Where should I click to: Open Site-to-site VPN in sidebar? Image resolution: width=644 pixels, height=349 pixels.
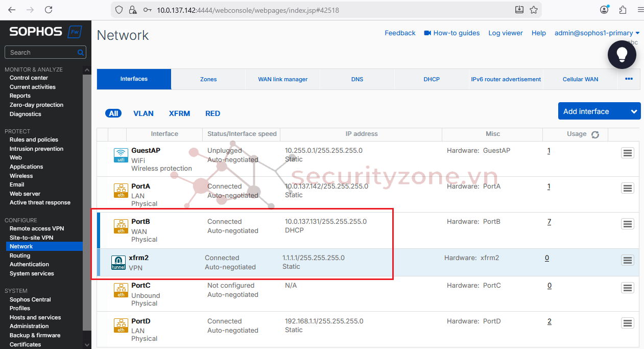click(x=31, y=238)
